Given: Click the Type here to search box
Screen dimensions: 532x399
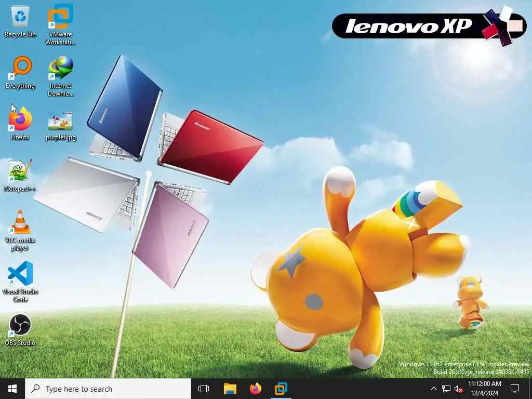Looking at the screenshot, I should 108,389.
